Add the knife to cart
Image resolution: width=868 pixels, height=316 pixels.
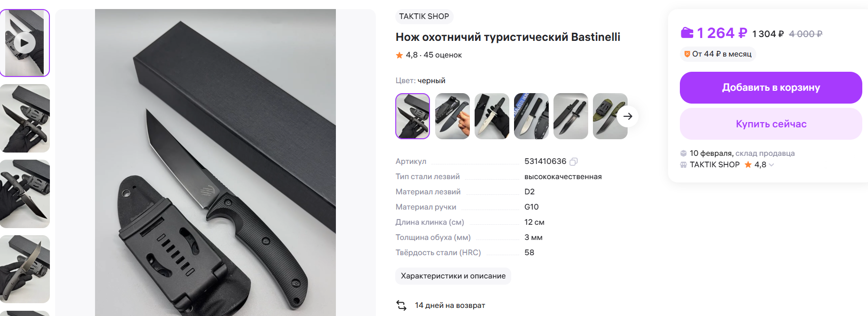pyautogui.click(x=771, y=87)
